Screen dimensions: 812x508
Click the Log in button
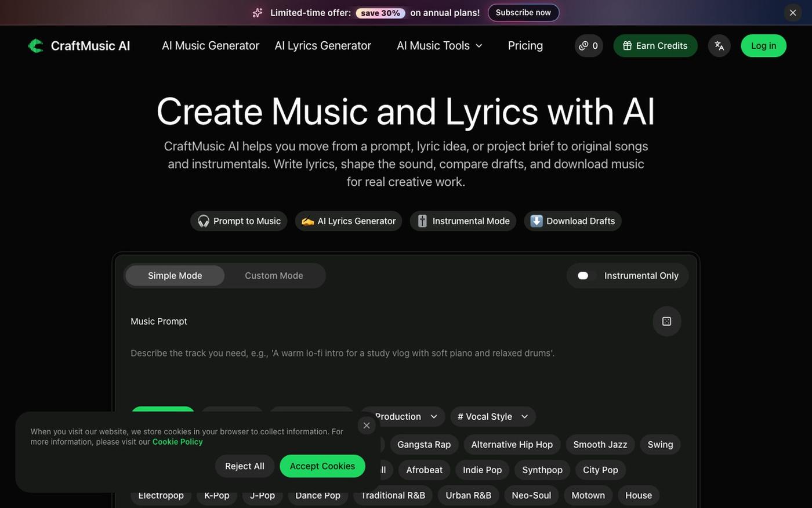[x=763, y=46]
